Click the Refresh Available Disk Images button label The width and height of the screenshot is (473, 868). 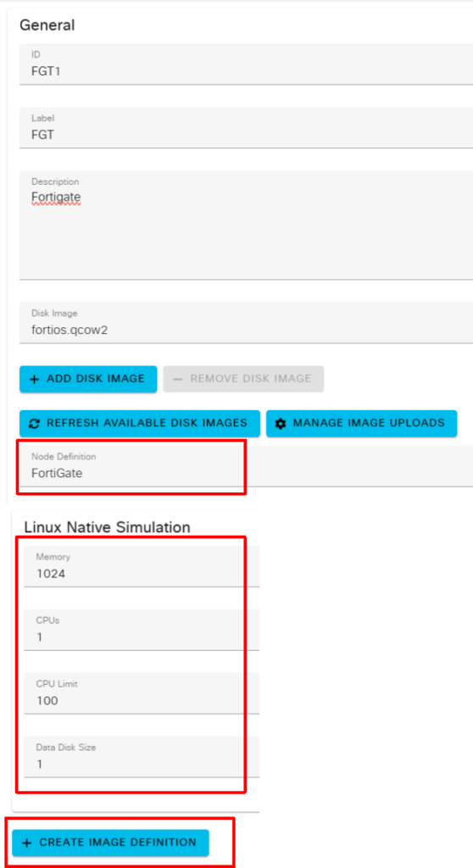[147, 424]
